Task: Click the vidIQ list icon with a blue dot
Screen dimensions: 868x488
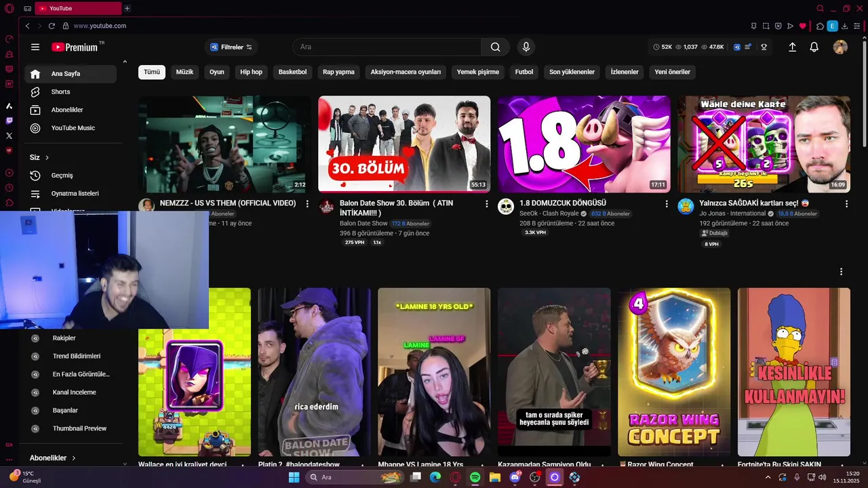Action: point(748,47)
